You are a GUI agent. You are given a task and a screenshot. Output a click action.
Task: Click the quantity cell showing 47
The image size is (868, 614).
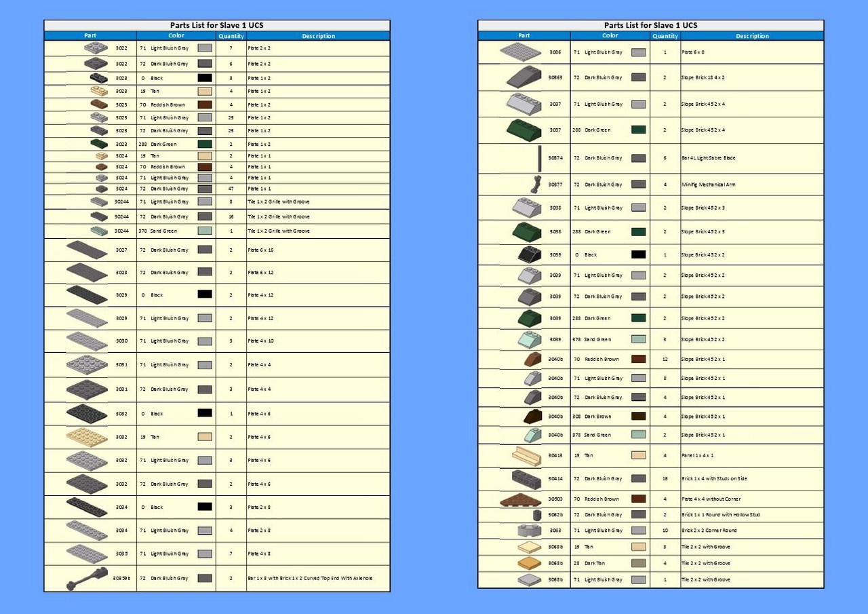pyautogui.click(x=231, y=189)
